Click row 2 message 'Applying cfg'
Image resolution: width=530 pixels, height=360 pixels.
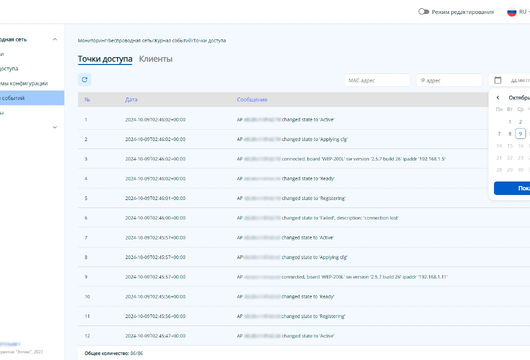[x=292, y=139]
